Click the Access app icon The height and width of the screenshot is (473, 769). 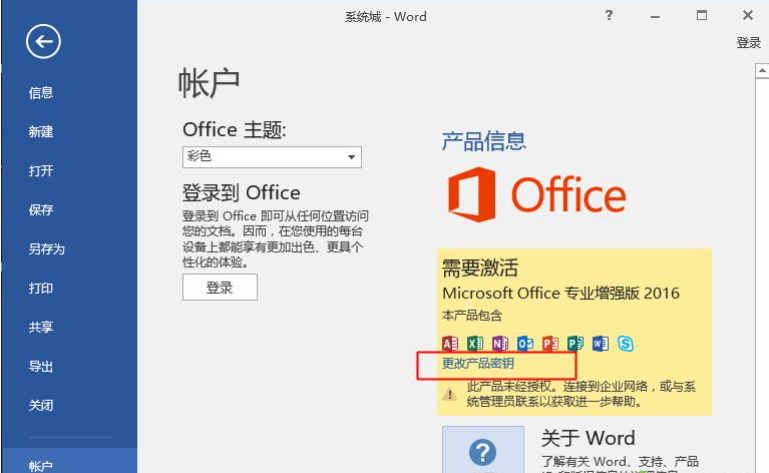(450, 344)
